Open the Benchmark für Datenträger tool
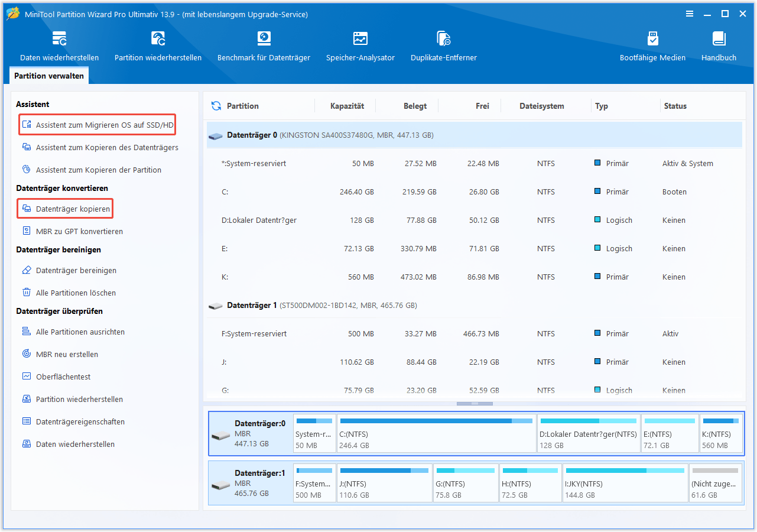Screen dimensions: 757x532 (x=264, y=46)
